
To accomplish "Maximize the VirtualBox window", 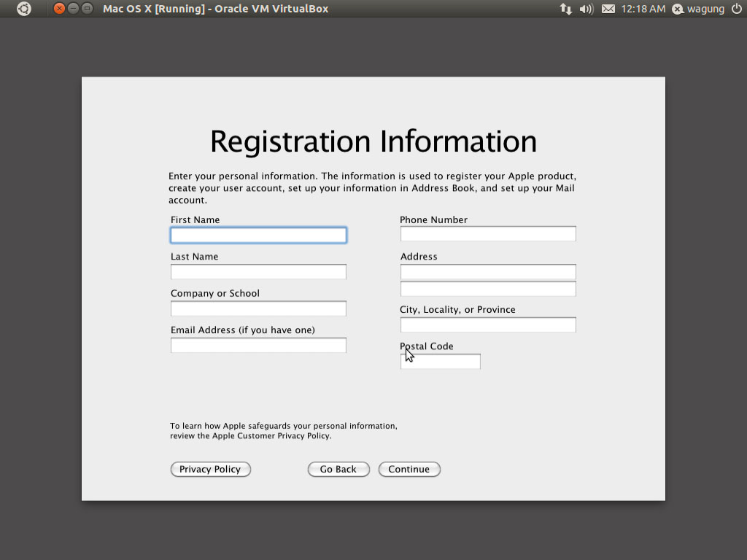I will coord(88,9).
